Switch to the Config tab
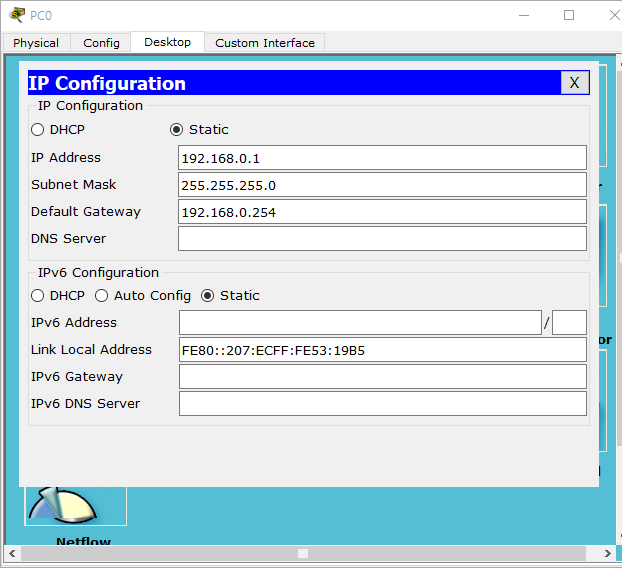 (x=101, y=43)
